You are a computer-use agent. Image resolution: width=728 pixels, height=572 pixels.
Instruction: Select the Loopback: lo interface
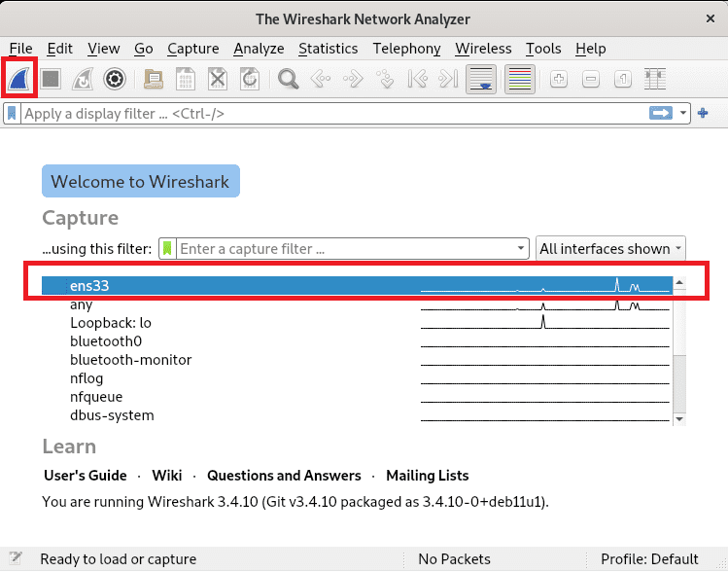(x=357, y=322)
